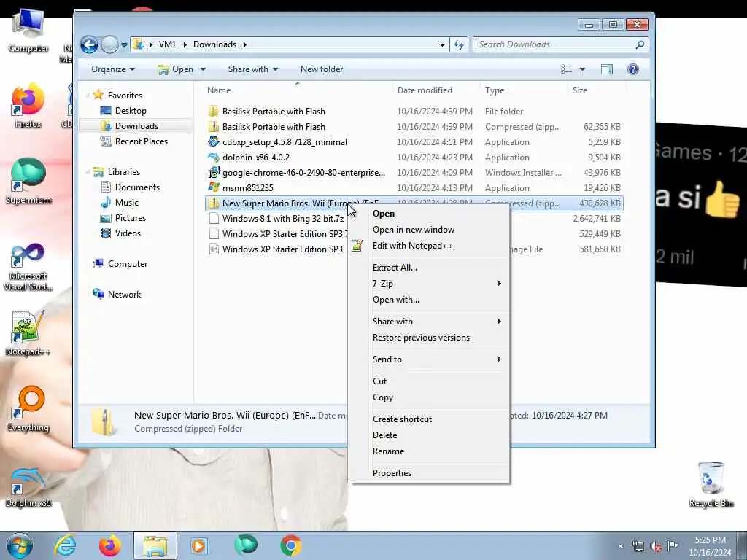The width and height of the screenshot is (747, 560).
Task: Open the Notepad++ desktop shortcut
Action: [x=28, y=333]
